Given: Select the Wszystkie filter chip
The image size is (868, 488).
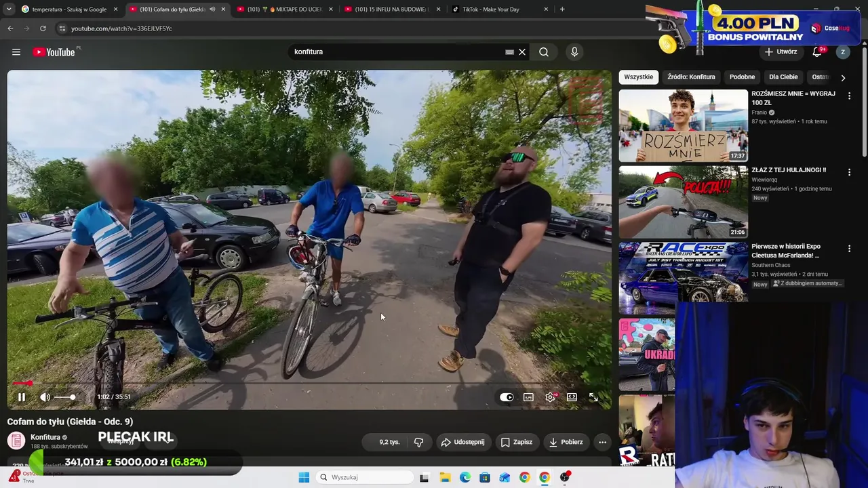Looking at the screenshot, I should 639,77.
